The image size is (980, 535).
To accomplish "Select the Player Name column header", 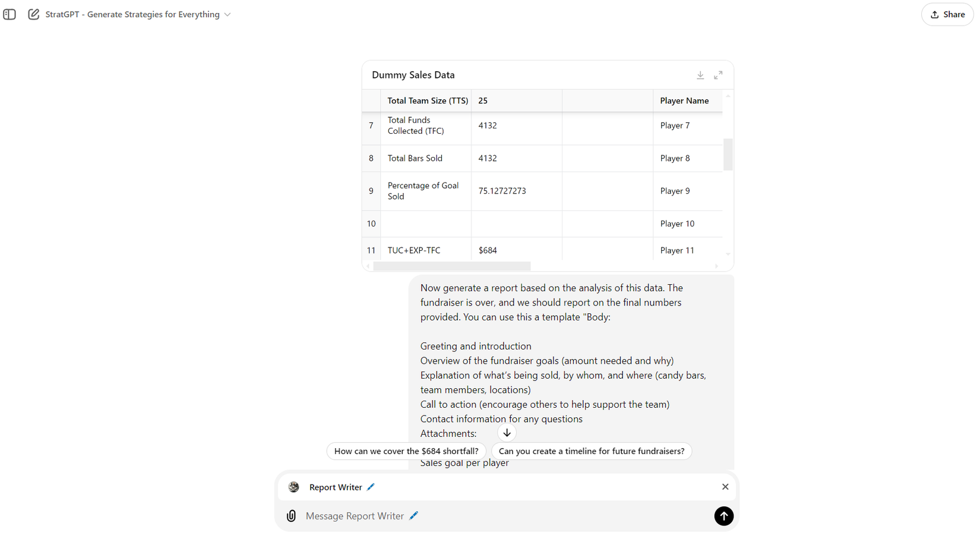I will [x=684, y=101].
